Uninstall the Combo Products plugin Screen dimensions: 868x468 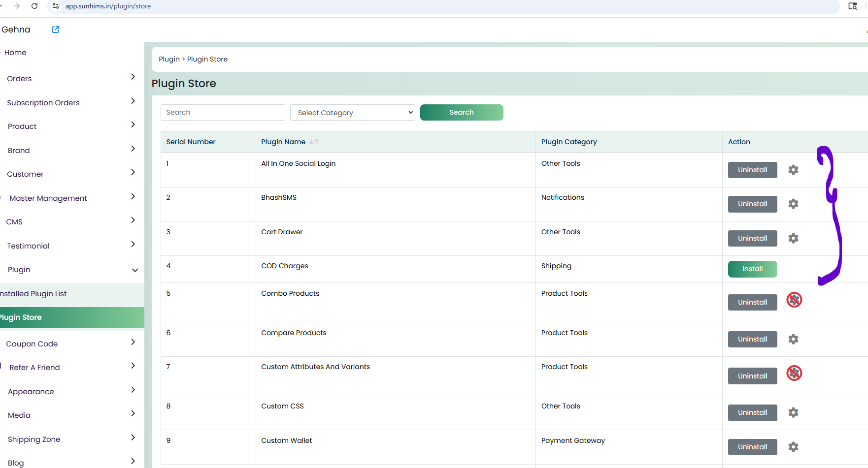(x=752, y=302)
